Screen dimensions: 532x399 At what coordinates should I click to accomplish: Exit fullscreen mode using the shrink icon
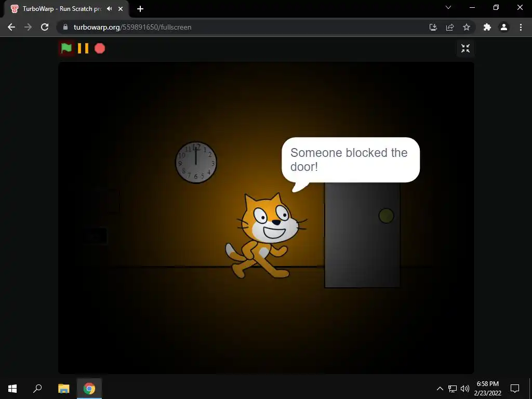[x=465, y=48]
